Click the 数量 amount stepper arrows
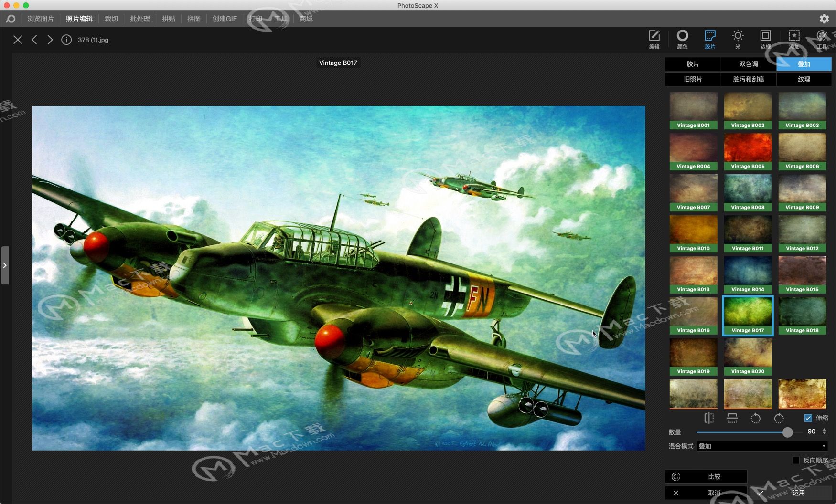This screenshot has height=504, width=836. [x=824, y=431]
